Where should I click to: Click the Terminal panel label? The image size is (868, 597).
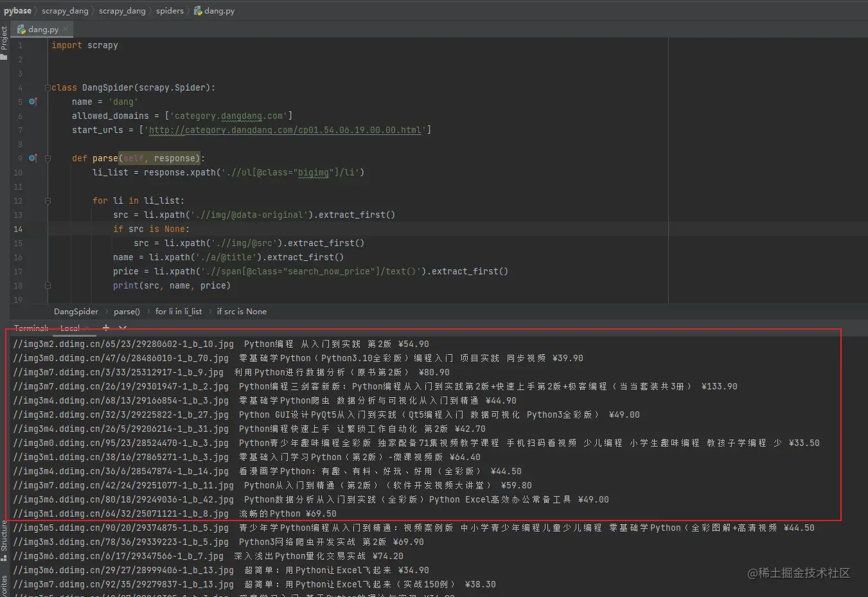(31, 328)
